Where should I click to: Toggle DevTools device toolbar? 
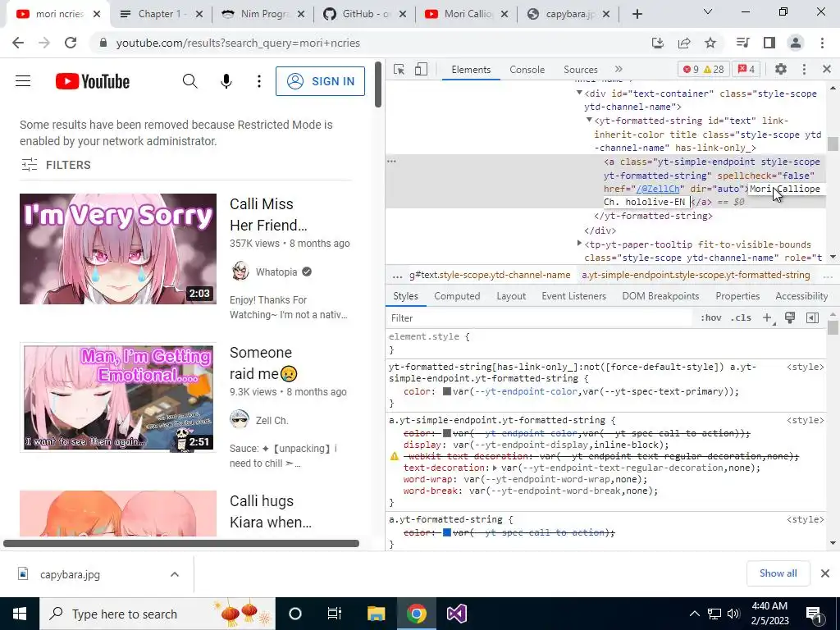pos(421,70)
